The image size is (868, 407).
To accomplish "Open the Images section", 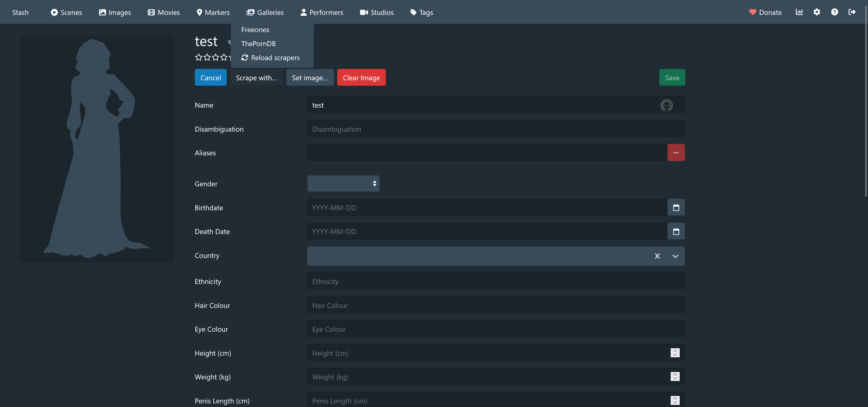I will [115, 12].
